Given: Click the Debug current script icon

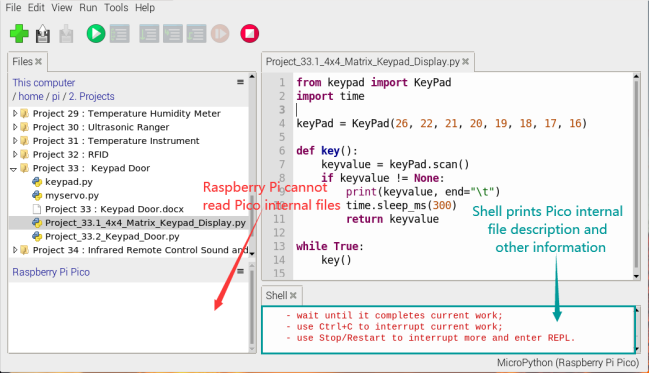Looking at the screenshot, I should tap(120, 34).
